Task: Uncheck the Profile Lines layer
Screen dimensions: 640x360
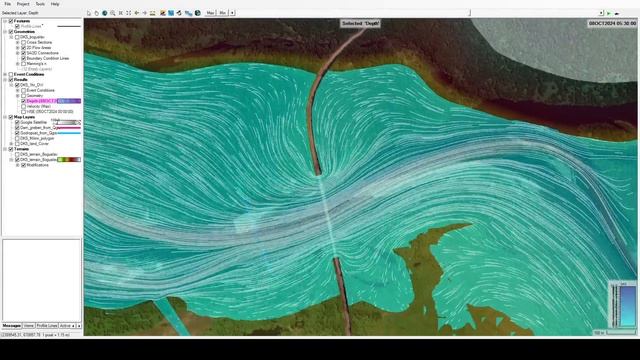Action: point(17,26)
